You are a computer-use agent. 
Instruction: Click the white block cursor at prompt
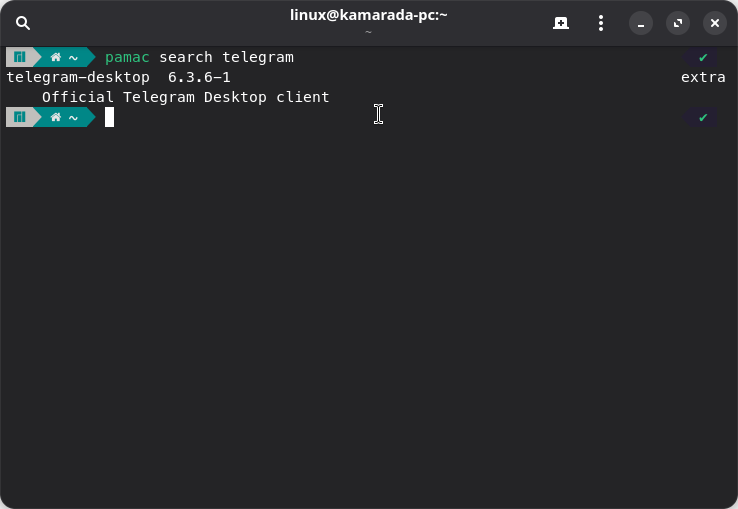click(109, 117)
